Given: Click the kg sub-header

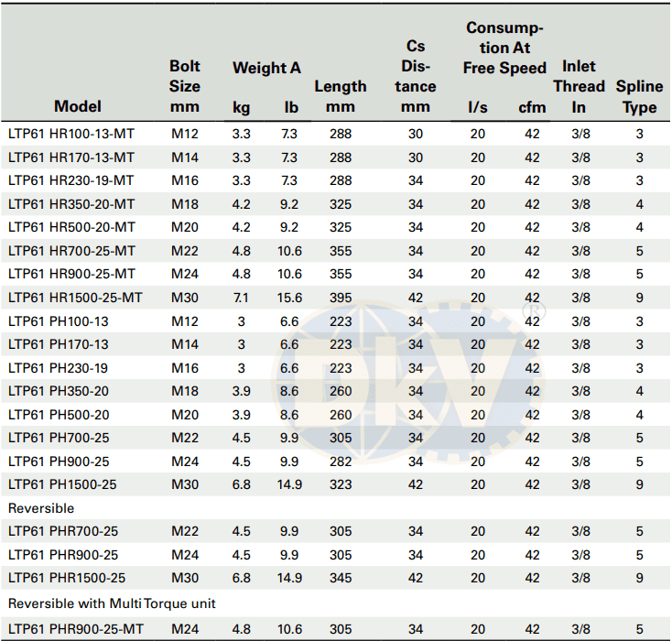Looking at the screenshot, I should tap(242, 107).
